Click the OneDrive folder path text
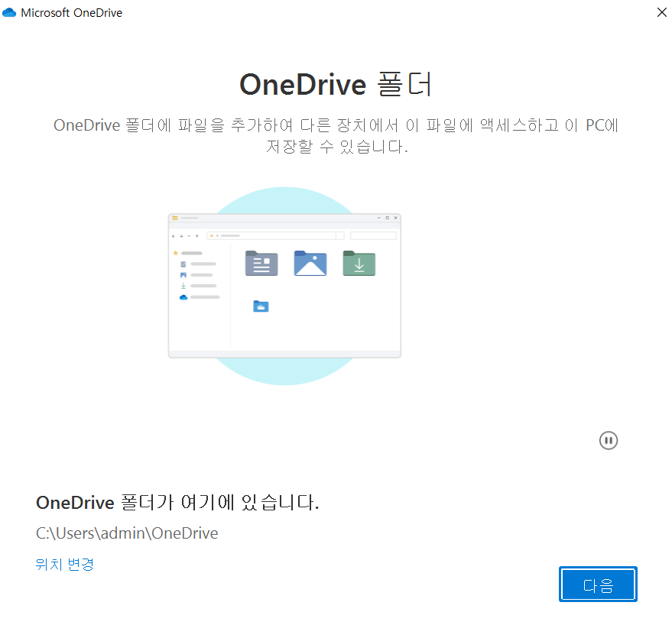 pos(126,533)
